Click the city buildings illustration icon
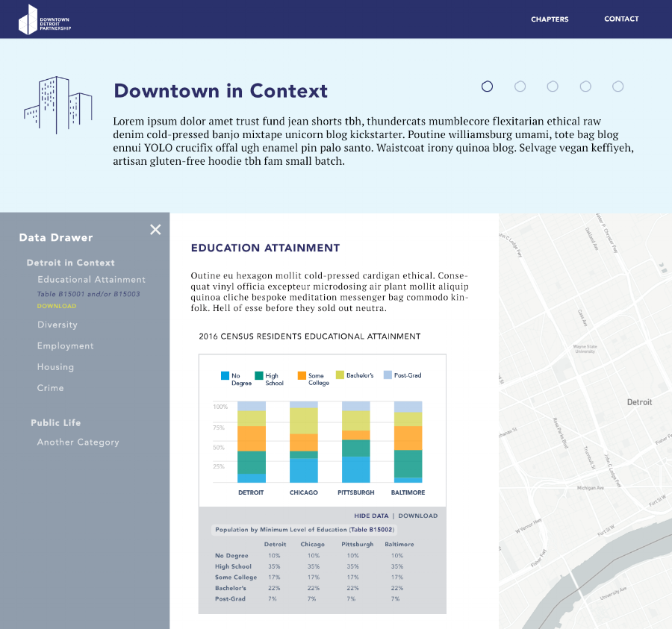This screenshot has height=629, width=672. (57, 105)
